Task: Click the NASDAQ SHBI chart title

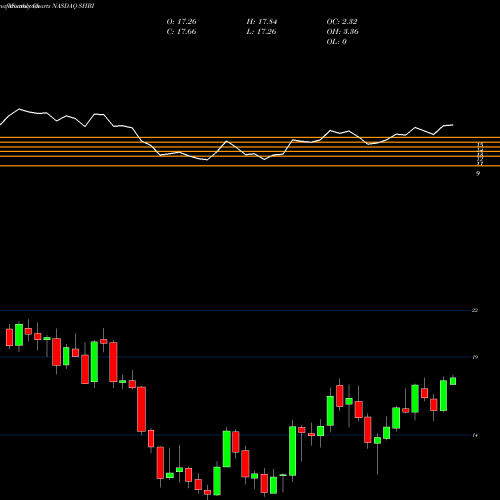Action: 73,6
